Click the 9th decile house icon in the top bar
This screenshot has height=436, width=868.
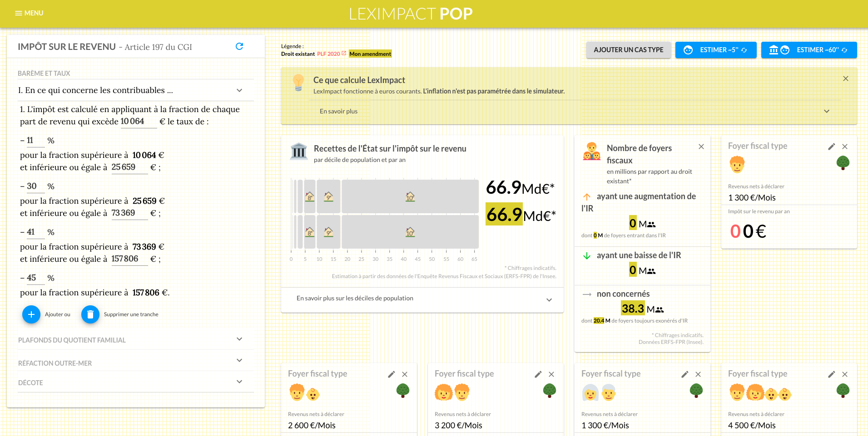point(328,196)
